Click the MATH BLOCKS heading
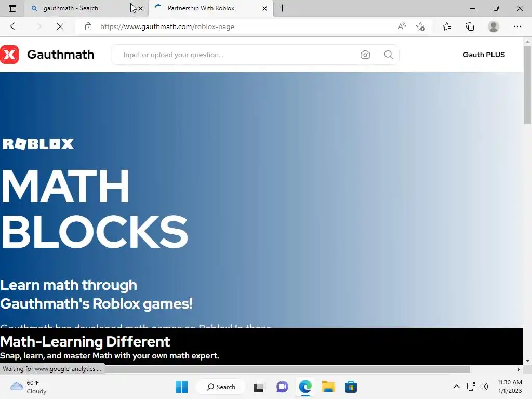Screen dimensions: 532x399 click(x=95, y=209)
